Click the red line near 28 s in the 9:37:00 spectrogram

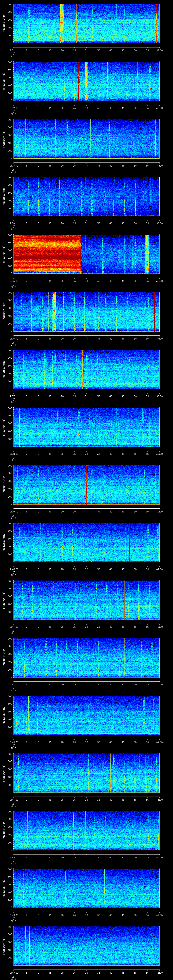pos(82,369)
